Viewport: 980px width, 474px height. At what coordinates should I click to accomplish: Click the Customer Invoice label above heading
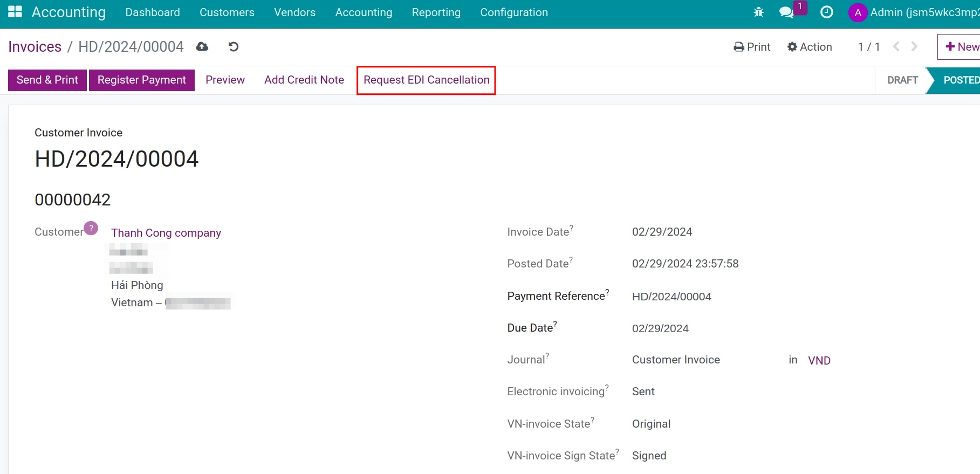coord(78,133)
